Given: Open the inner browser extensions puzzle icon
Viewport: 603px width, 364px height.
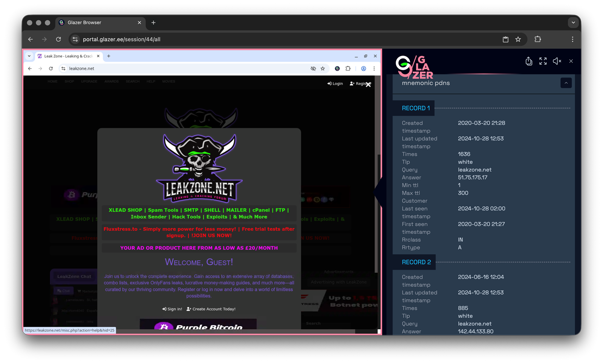Looking at the screenshot, I should (x=348, y=69).
